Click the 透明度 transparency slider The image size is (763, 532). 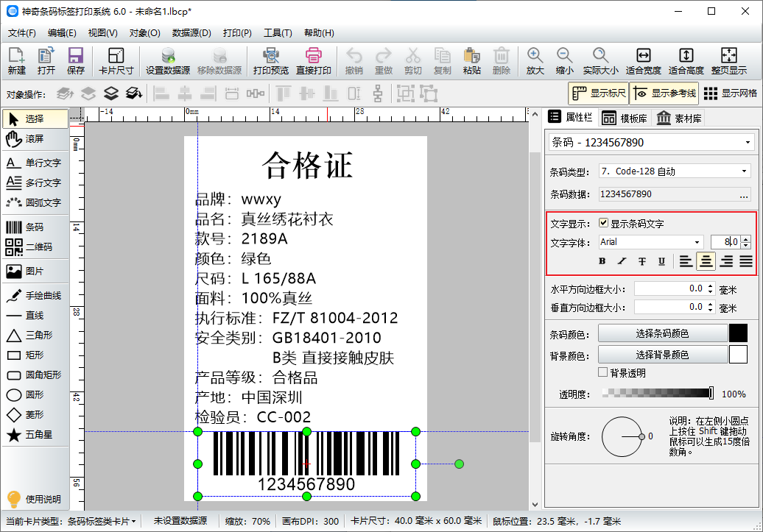(x=658, y=394)
